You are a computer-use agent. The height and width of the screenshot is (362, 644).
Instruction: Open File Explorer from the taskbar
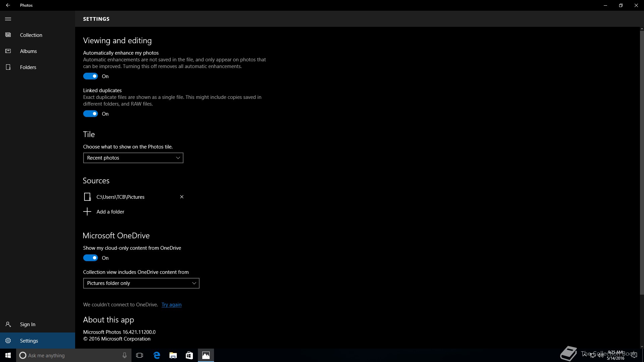click(173, 355)
